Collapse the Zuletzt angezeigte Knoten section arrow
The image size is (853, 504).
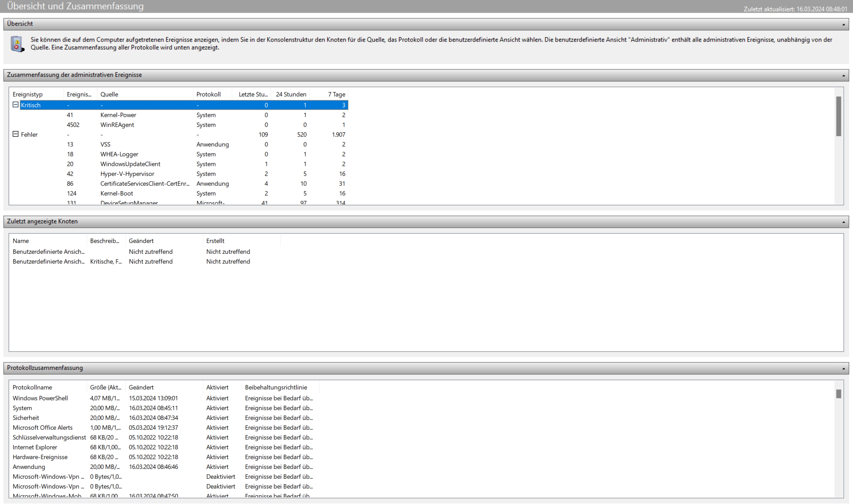[x=843, y=222]
